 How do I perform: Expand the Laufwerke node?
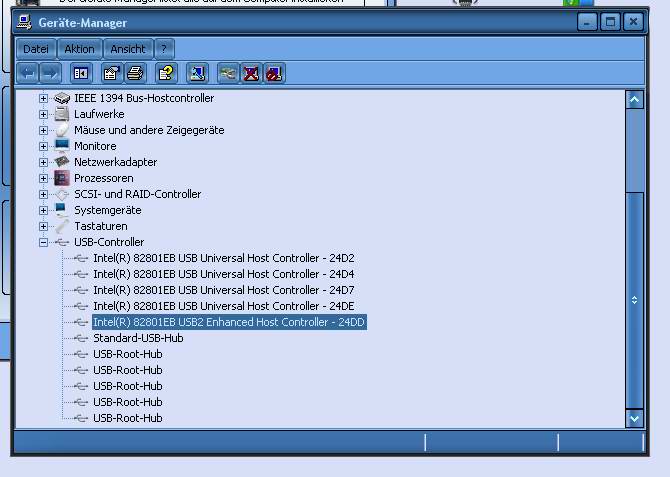pos(43,114)
